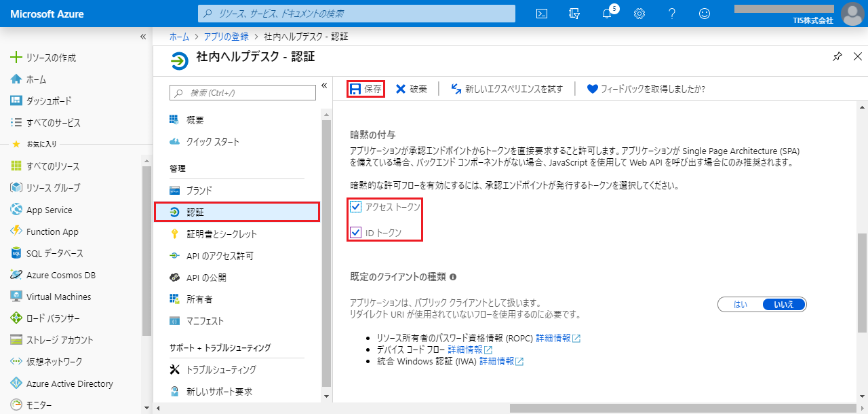The width and height of the screenshot is (868, 414).
Task: Click the 既定のクライアントの種類 info icon
Action: point(453,277)
